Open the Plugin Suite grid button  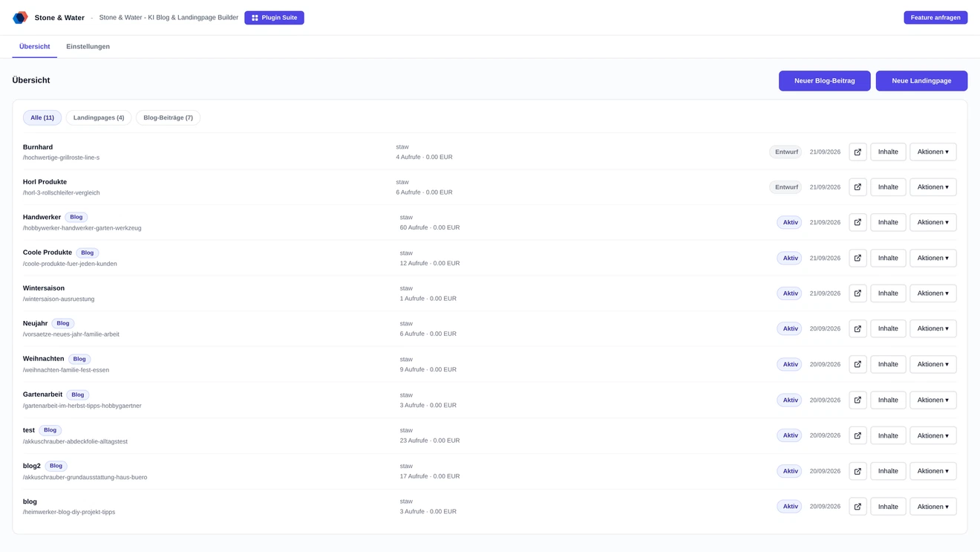(x=274, y=18)
